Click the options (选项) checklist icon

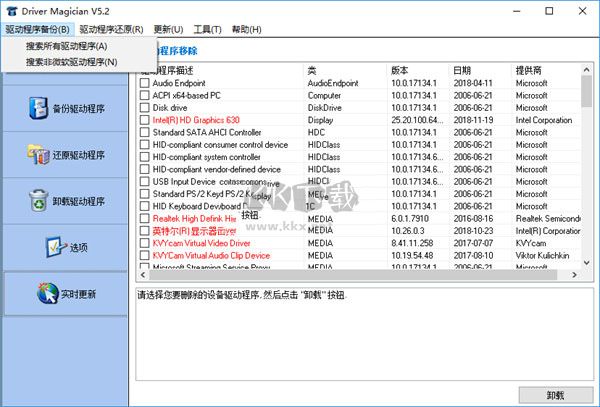(x=56, y=247)
